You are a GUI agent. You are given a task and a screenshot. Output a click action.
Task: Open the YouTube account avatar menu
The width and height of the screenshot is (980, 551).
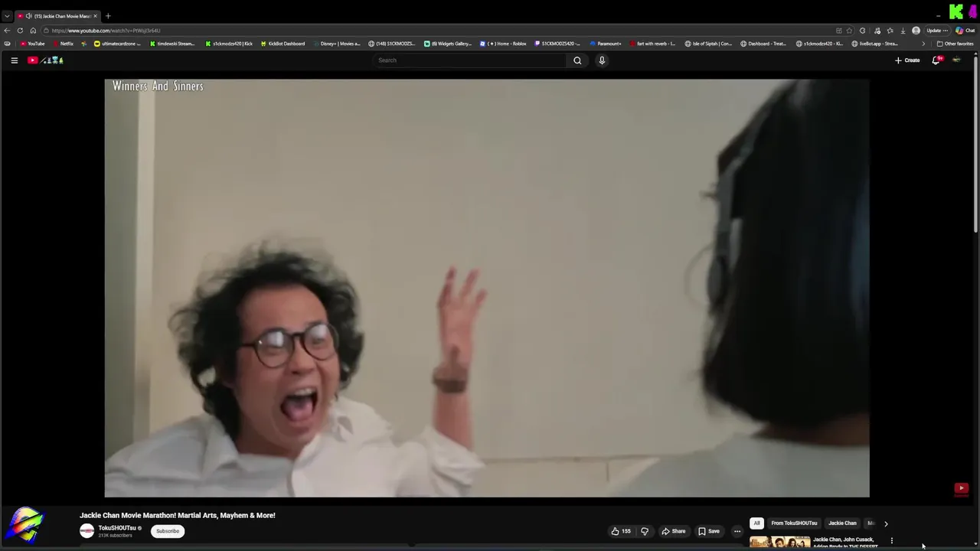click(x=956, y=60)
